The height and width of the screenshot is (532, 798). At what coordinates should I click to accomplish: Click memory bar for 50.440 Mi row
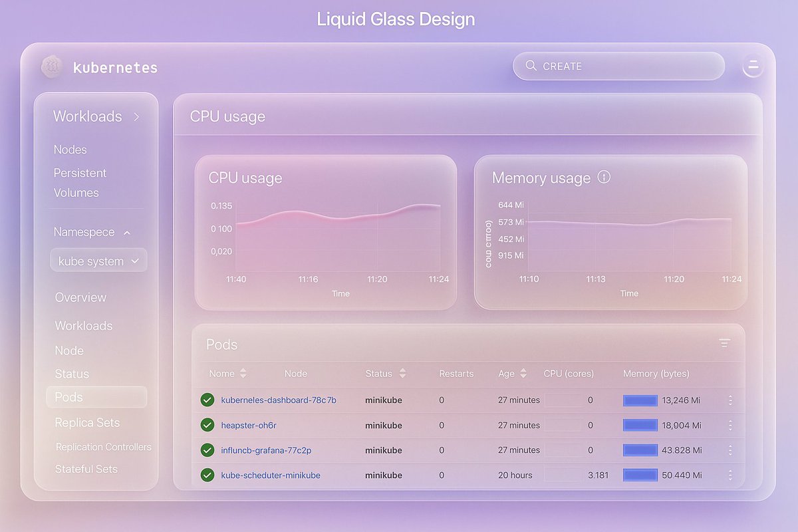pos(640,475)
